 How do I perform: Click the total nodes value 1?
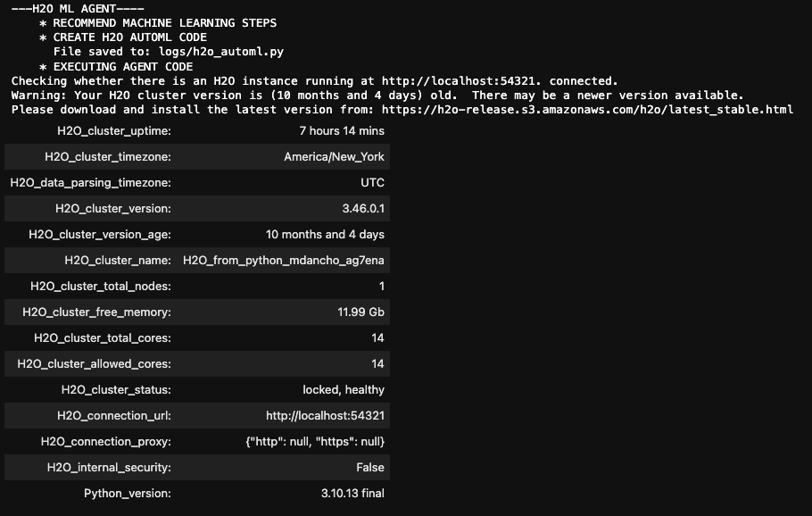coord(382,287)
